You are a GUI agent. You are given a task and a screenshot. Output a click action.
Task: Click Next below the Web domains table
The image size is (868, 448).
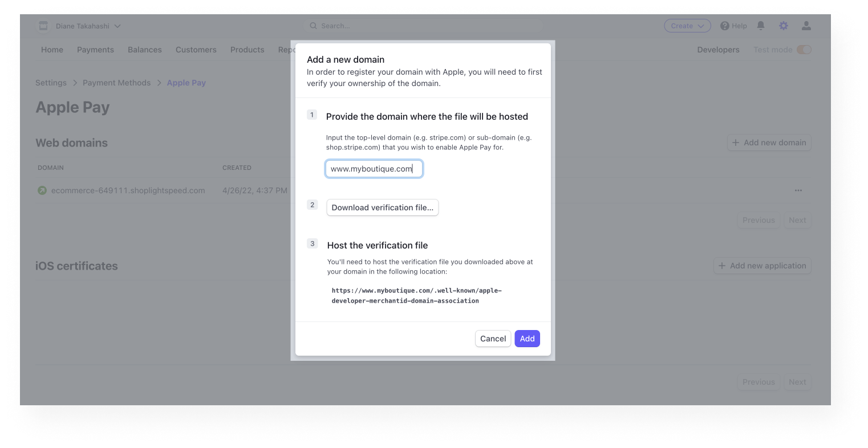pyautogui.click(x=797, y=220)
